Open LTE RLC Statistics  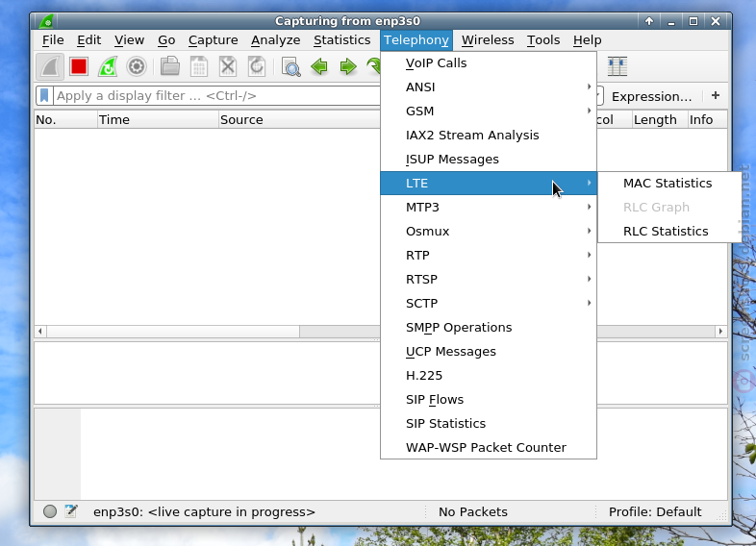(669, 232)
